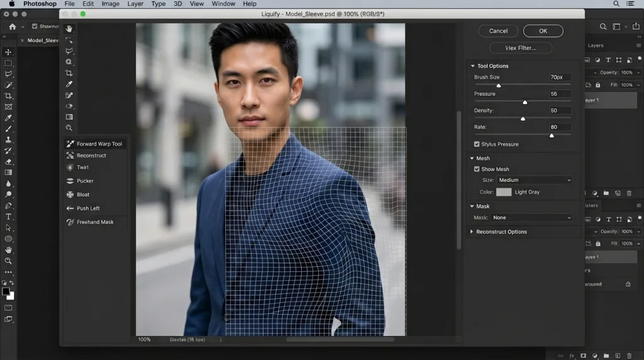
Task: Click the Rate value field
Action: pyautogui.click(x=560, y=127)
